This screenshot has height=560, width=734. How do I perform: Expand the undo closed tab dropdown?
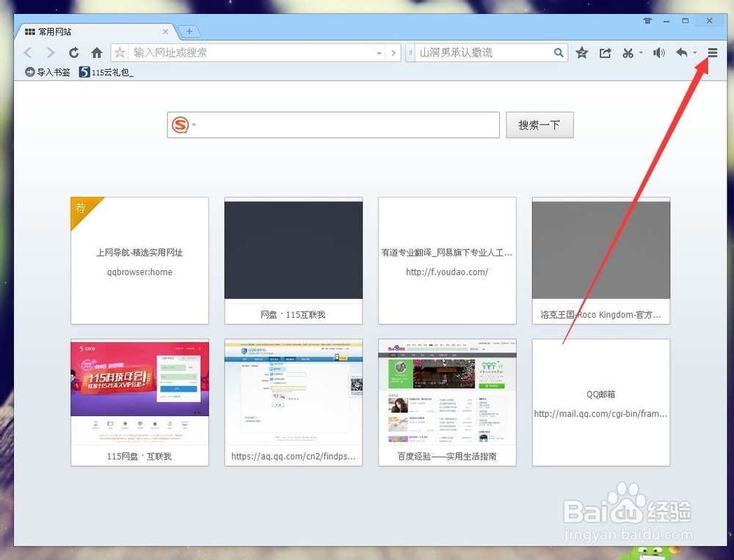694,53
